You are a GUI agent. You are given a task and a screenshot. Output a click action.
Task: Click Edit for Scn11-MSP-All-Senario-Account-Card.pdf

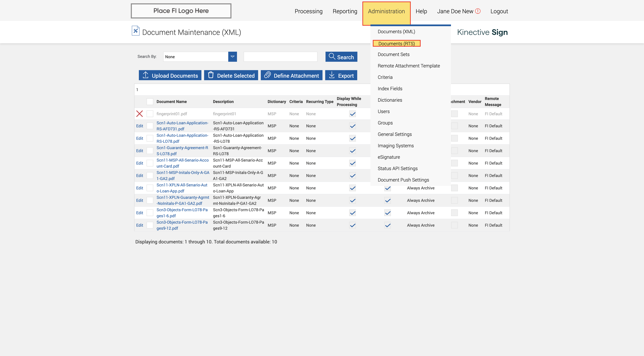coord(140,163)
